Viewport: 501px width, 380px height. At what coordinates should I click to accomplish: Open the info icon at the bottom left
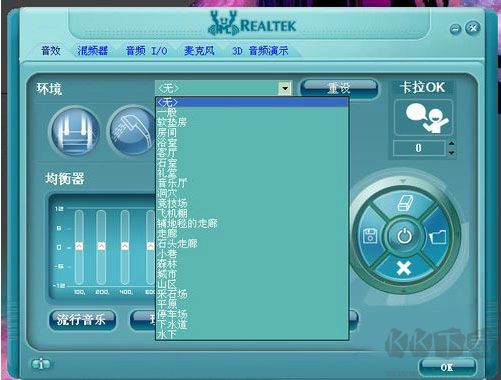[x=41, y=364]
